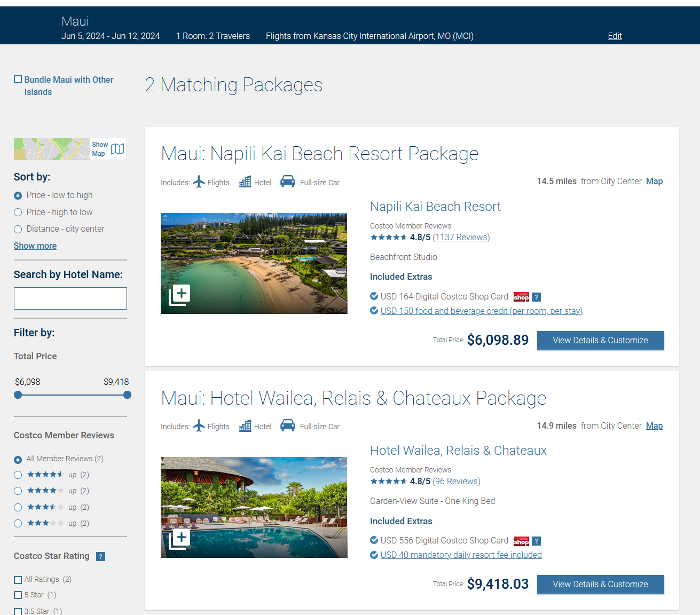
Task: View Details & Customize for $9,418.03 package
Action: pos(601,585)
